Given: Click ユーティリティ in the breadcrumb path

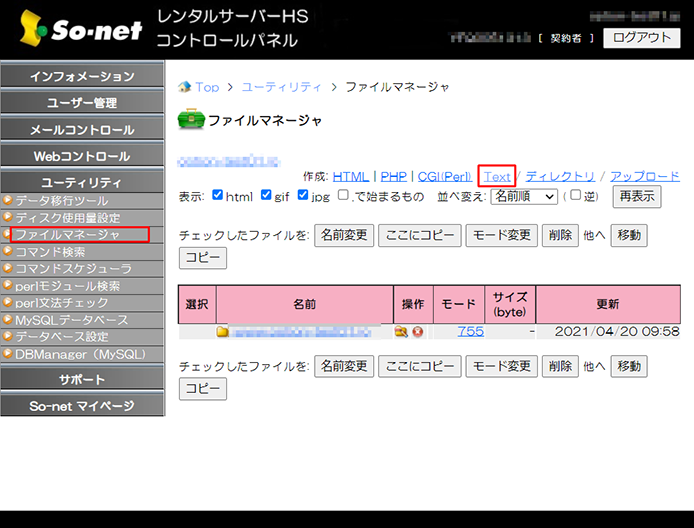Looking at the screenshot, I should pyautogui.click(x=281, y=87).
